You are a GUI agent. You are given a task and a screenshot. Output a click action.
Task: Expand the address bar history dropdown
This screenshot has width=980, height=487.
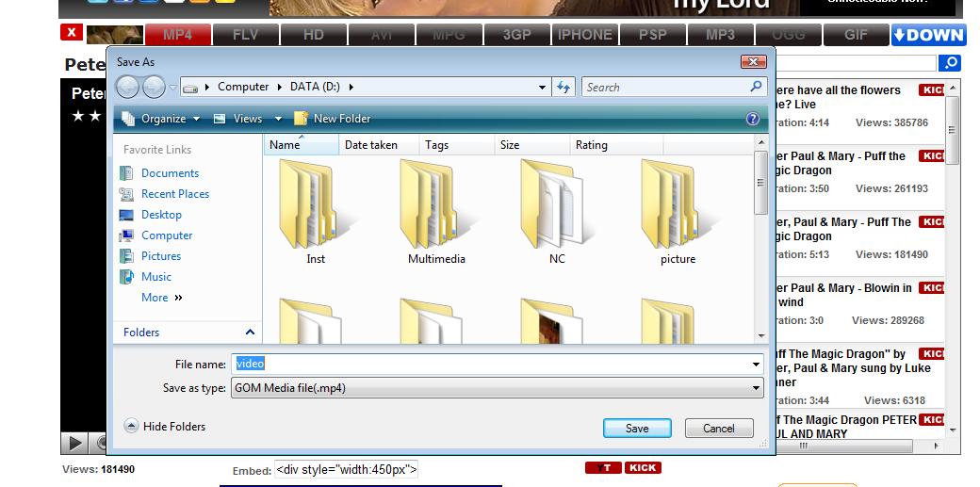tap(542, 87)
